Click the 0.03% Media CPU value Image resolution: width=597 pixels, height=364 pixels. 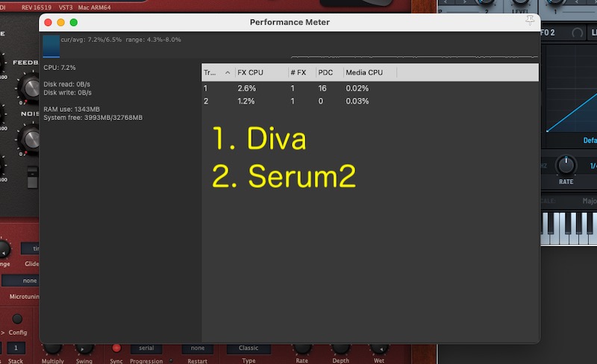click(357, 101)
